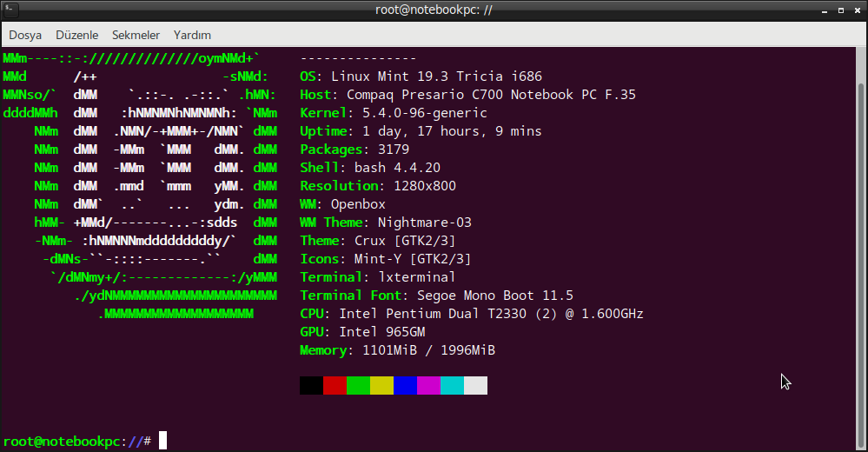Click the red color block
Image resolution: width=868 pixels, height=452 pixels.
[335, 386]
